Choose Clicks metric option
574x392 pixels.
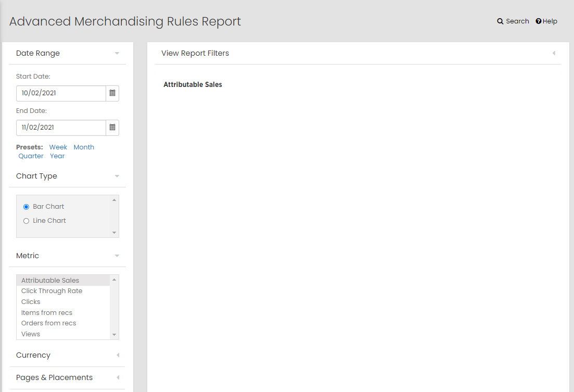(x=63, y=302)
